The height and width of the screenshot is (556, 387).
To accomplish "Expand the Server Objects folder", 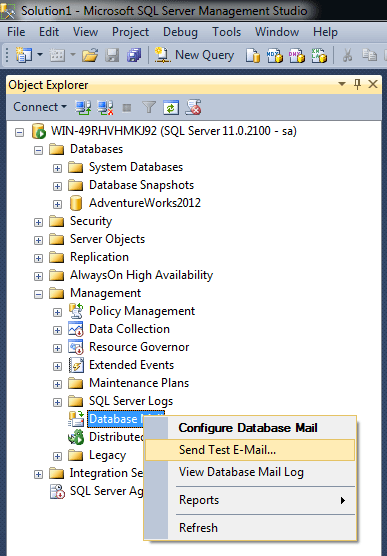I will pos(38,240).
